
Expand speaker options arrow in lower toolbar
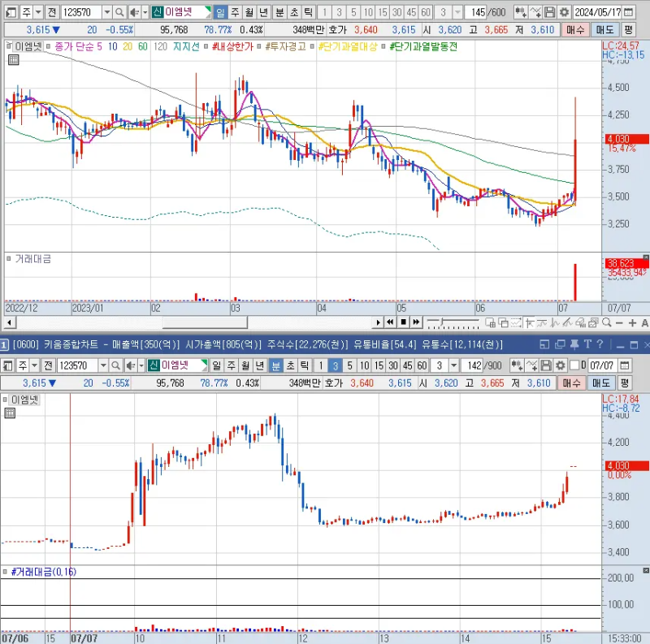pos(141,365)
